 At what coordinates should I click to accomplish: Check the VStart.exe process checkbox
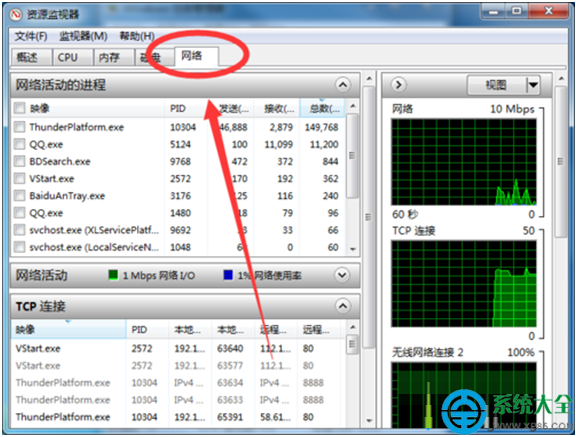coord(19,179)
